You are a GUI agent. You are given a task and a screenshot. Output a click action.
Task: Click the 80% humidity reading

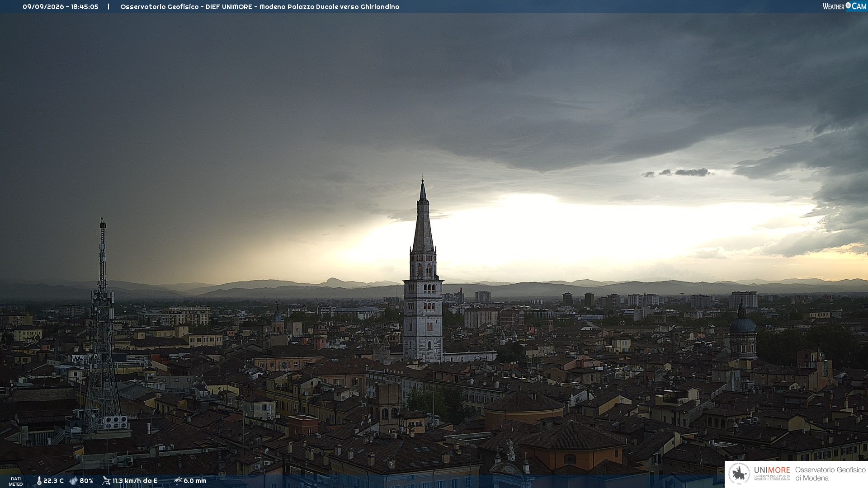pyautogui.click(x=86, y=481)
